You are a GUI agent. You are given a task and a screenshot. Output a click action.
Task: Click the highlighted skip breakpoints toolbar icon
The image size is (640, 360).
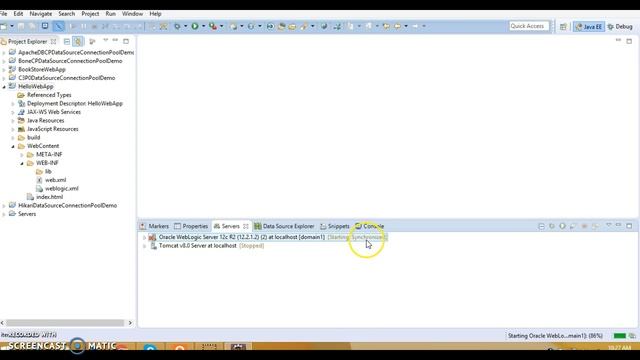coord(59,26)
